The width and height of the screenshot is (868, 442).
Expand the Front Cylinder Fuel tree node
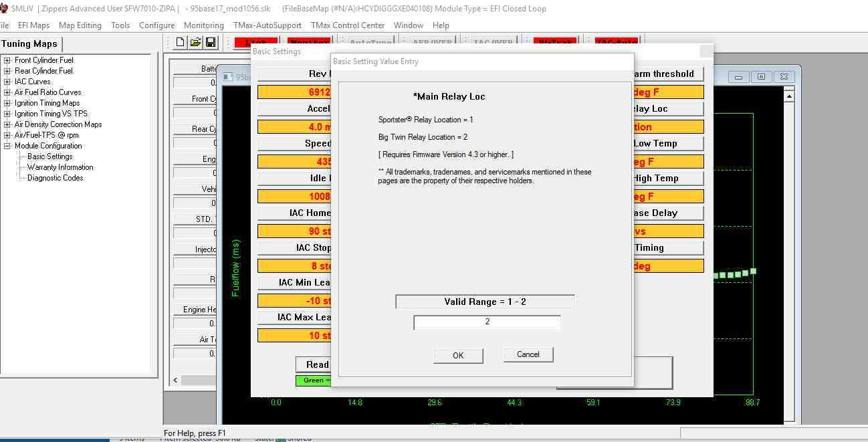pos(7,60)
